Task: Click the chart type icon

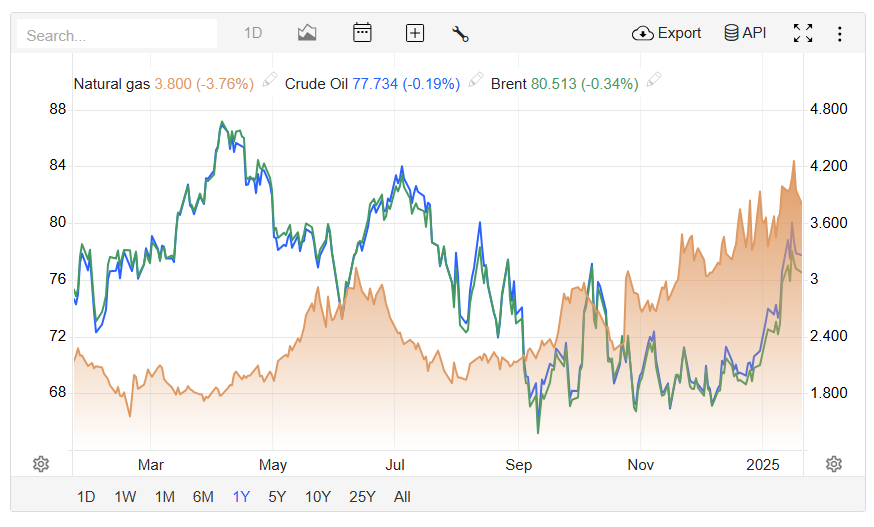Action: click(x=307, y=33)
